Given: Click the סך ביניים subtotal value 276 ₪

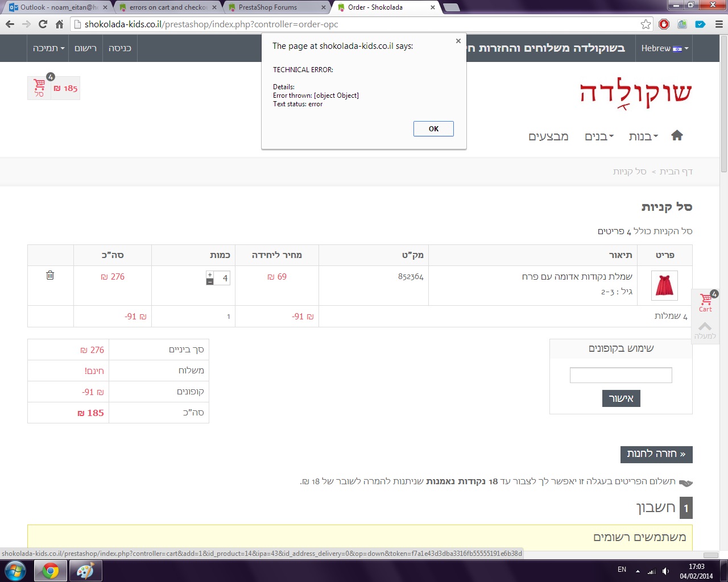Looking at the screenshot, I should 92,350.
